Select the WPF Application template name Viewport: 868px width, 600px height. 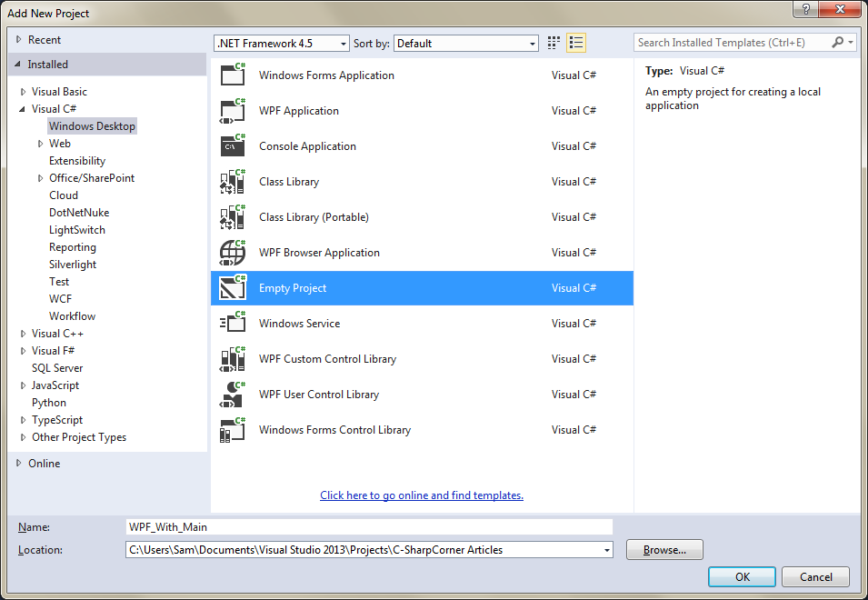(299, 111)
